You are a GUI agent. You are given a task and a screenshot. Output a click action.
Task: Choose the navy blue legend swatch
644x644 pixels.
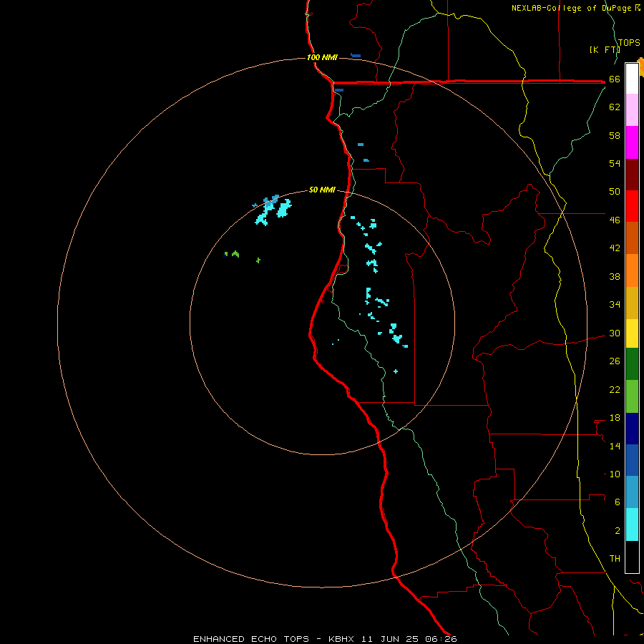[x=632, y=429]
